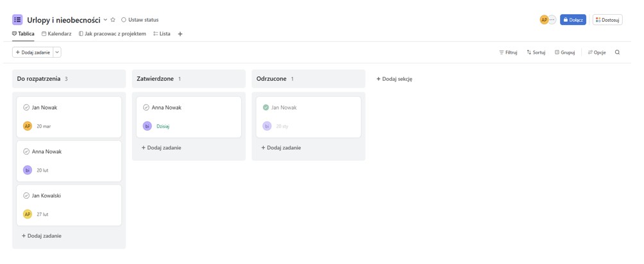Open the search magnifier icon

pyautogui.click(x=617, y=53)
